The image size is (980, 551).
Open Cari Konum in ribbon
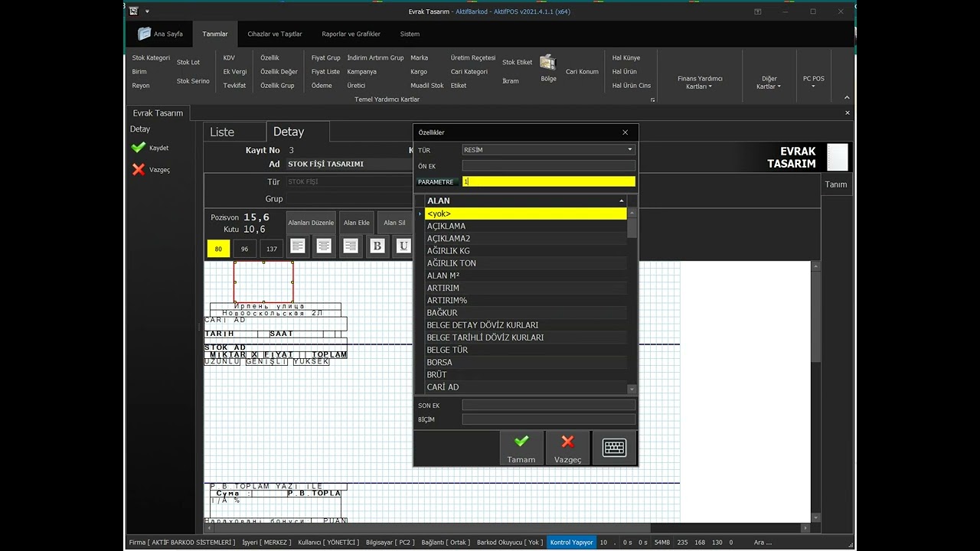coord(582,72)
